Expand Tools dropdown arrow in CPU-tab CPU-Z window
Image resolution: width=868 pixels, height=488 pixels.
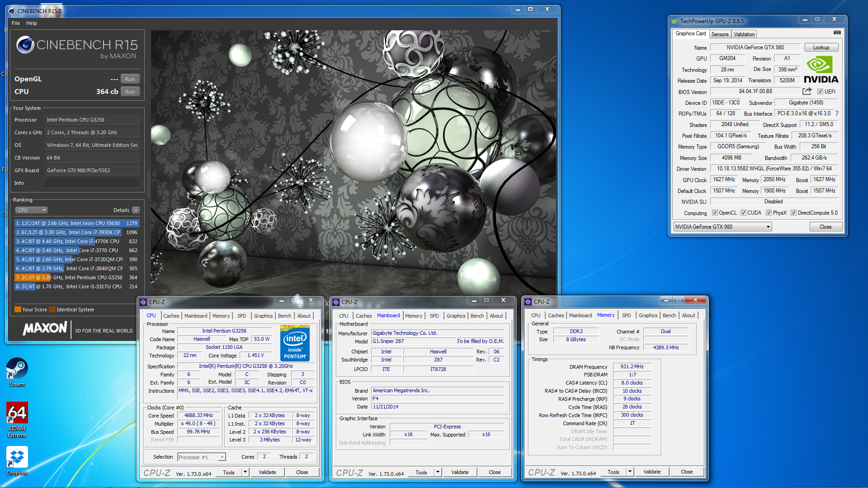tap(245, 472)
